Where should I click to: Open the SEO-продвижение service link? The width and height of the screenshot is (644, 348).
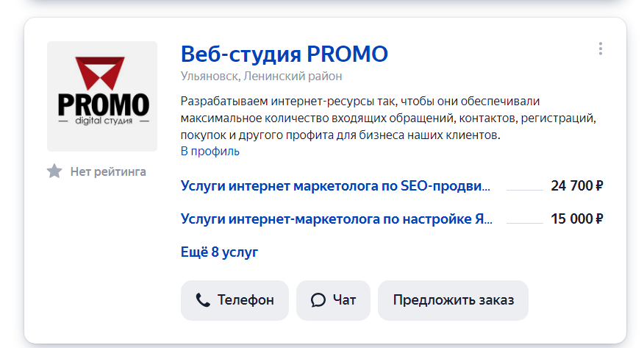[335, 185]
